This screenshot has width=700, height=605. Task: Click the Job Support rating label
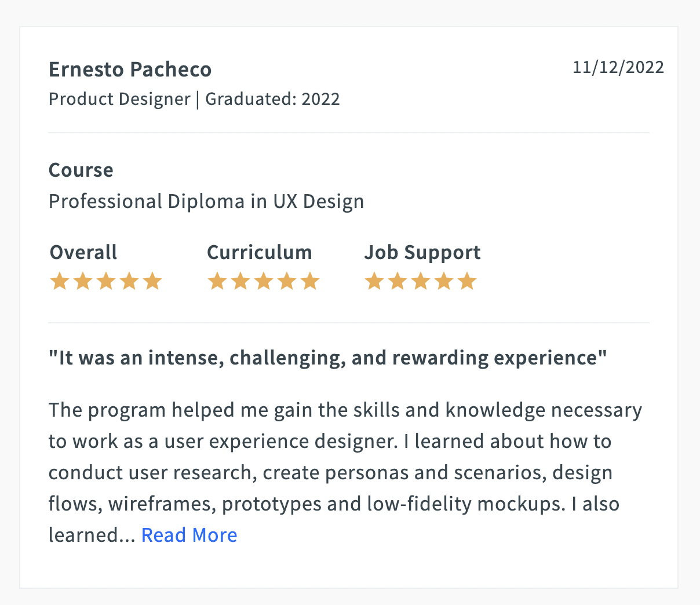(x=422, y=252)
